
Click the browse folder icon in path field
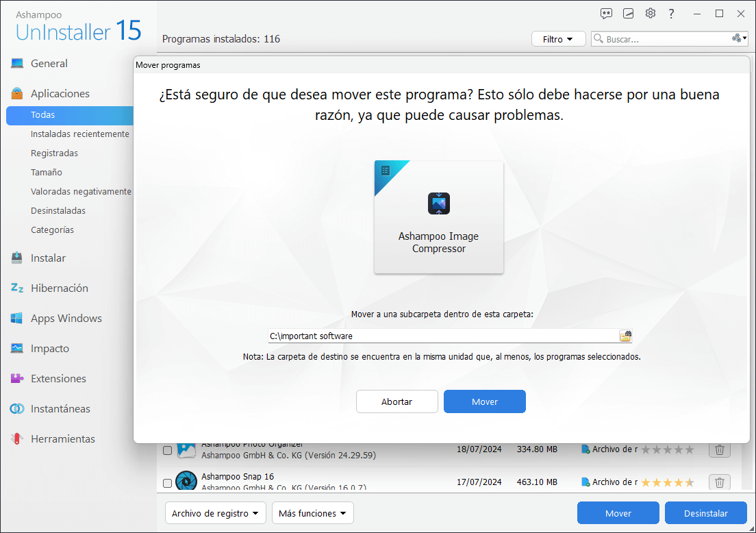click(625, 336)
